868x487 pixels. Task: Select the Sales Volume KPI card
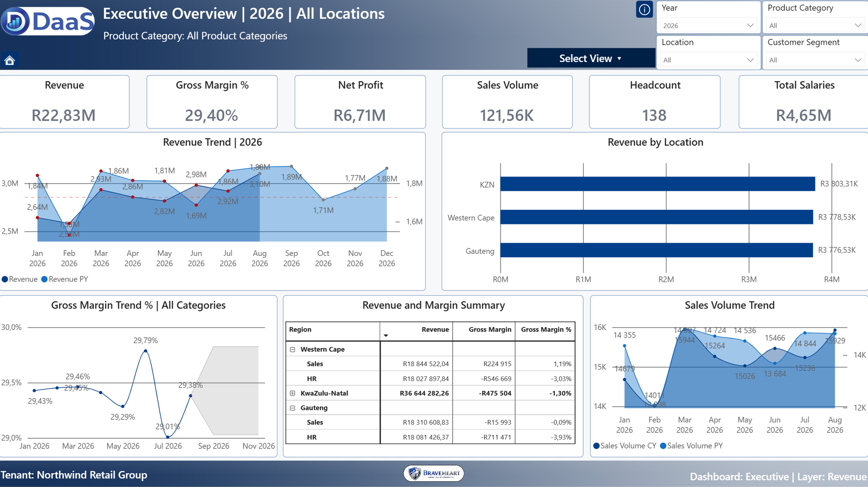pyautogui.click(x=507, y=102)
